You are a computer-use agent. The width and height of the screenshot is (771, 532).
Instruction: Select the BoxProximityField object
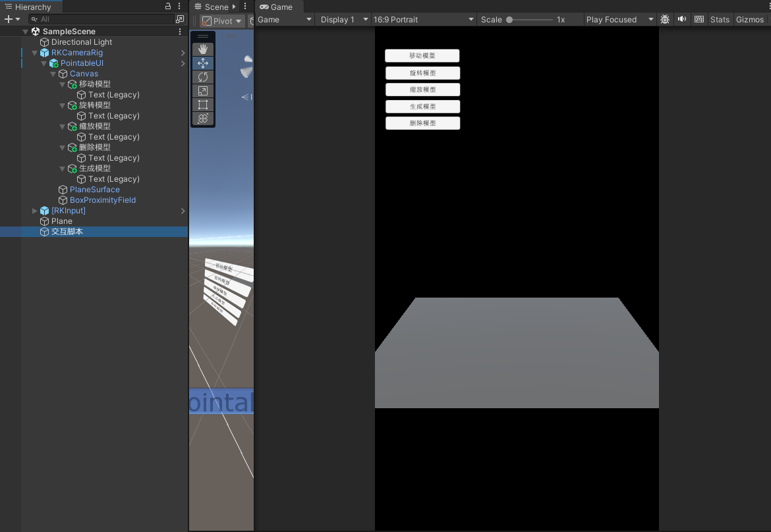coord(102,200)
